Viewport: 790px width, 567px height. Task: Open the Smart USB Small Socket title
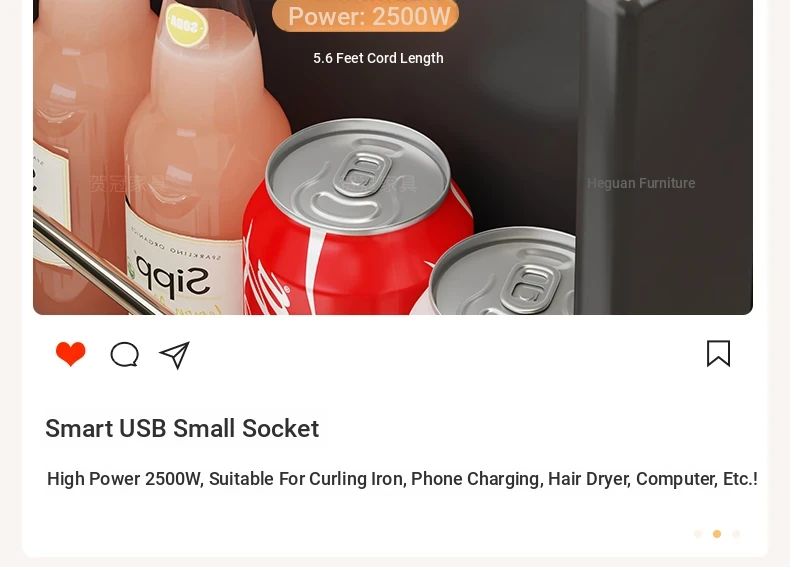pos(182,428)
